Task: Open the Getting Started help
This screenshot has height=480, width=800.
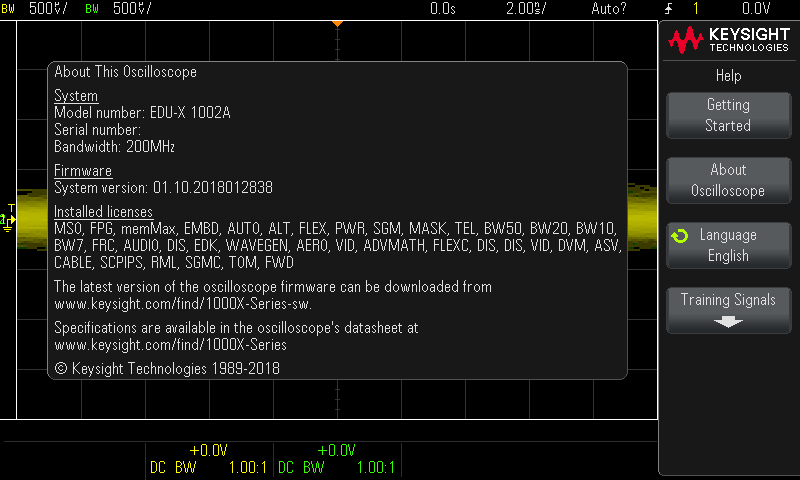Action: [x=727, y=115]
